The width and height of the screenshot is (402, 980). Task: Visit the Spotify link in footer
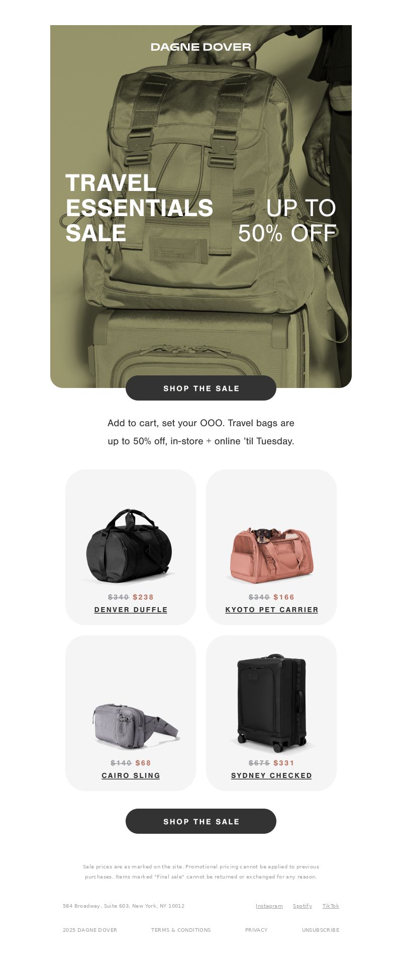[x=303, y=906]
